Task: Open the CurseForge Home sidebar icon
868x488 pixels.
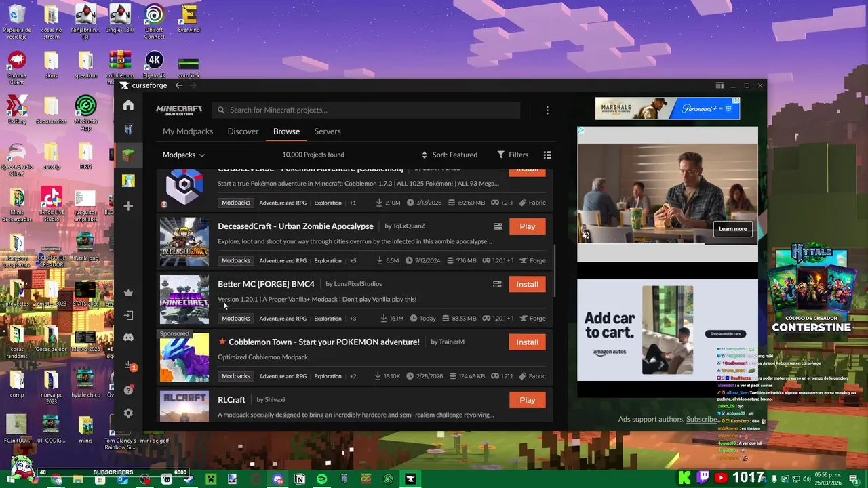Action: tap(128, 106)
